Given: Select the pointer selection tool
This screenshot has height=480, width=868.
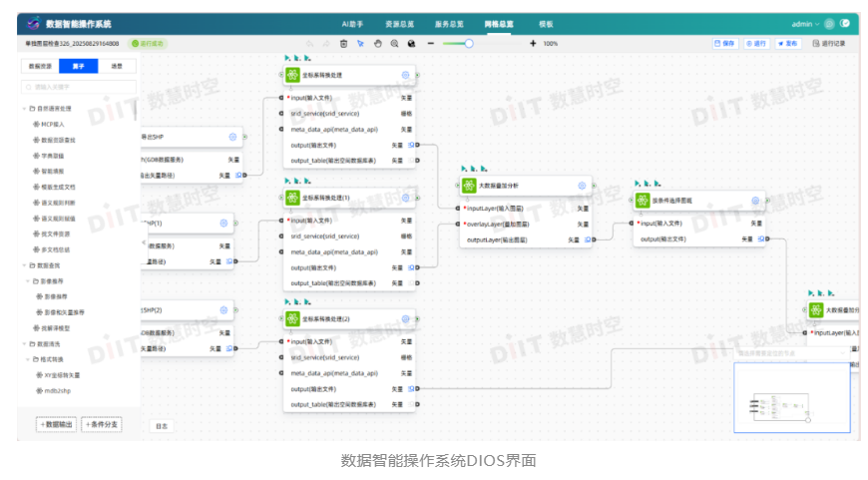Looking at the screenshot, I should [x=360, y=44].
